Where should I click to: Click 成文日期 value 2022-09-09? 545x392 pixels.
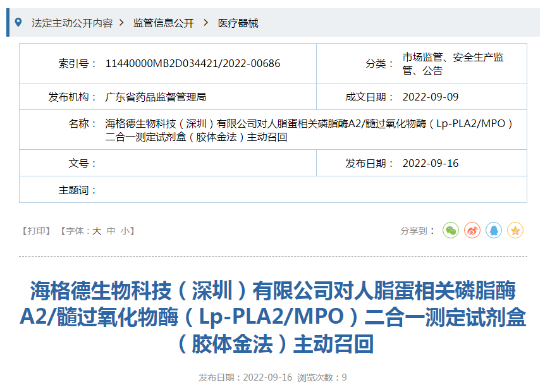(431, 97)
